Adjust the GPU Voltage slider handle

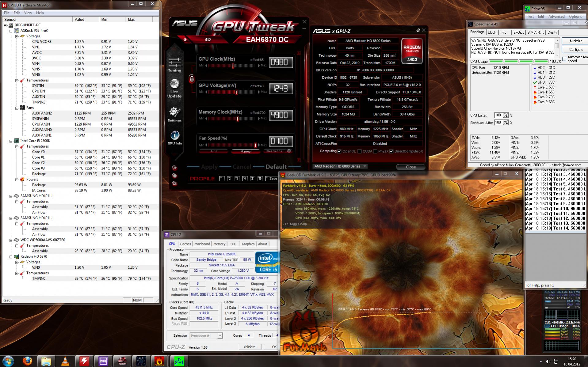coord(236,92)
